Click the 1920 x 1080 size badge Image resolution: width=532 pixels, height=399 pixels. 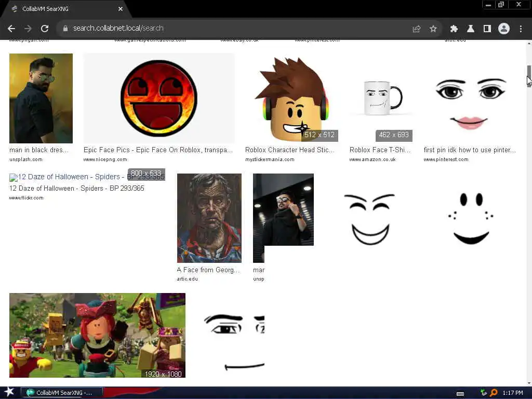(163, 374)
